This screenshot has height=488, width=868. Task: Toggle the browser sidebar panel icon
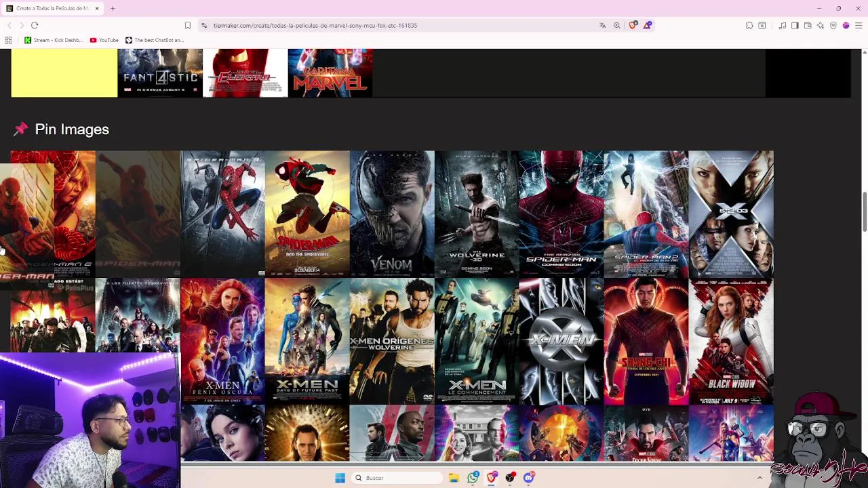pyautogui.click(x=795, y=25)
